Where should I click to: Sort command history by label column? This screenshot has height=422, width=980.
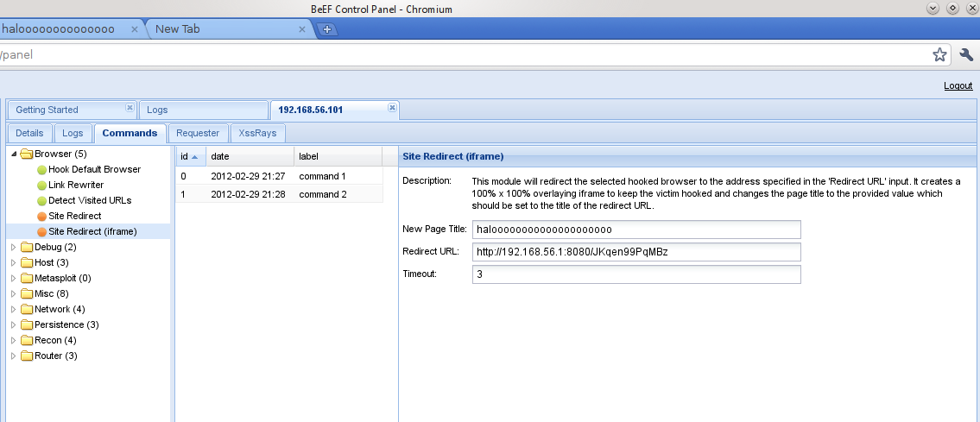pyautogui.click(x=338, y=157)
